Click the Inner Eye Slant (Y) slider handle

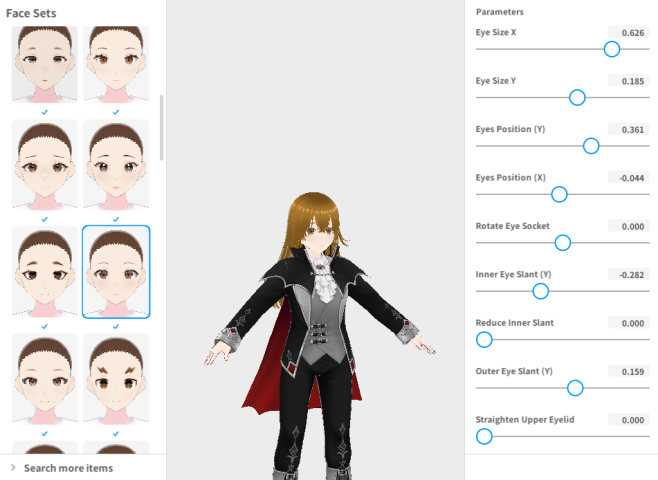540,291
